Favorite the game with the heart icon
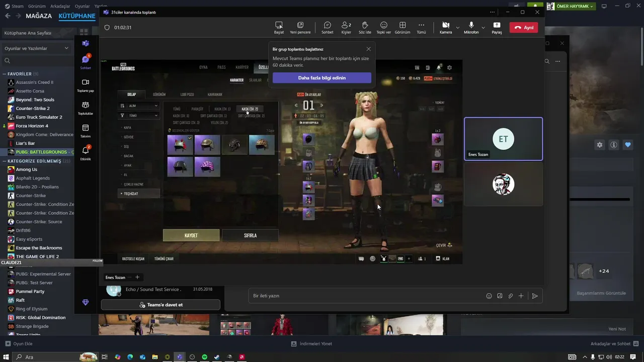Screen dimensions: 644x362 pyautogui.click(x=628, y=145)
